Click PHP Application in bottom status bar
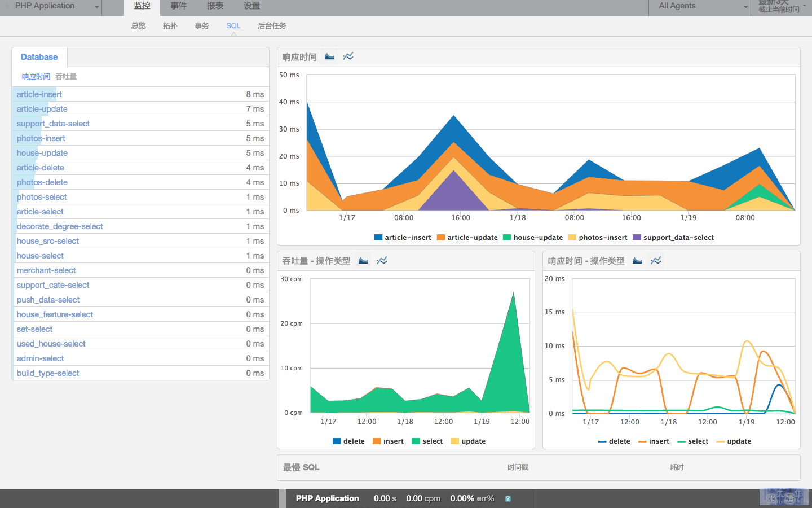The height and width of the screenshot is (508, 812). click(x=327, y=498)
